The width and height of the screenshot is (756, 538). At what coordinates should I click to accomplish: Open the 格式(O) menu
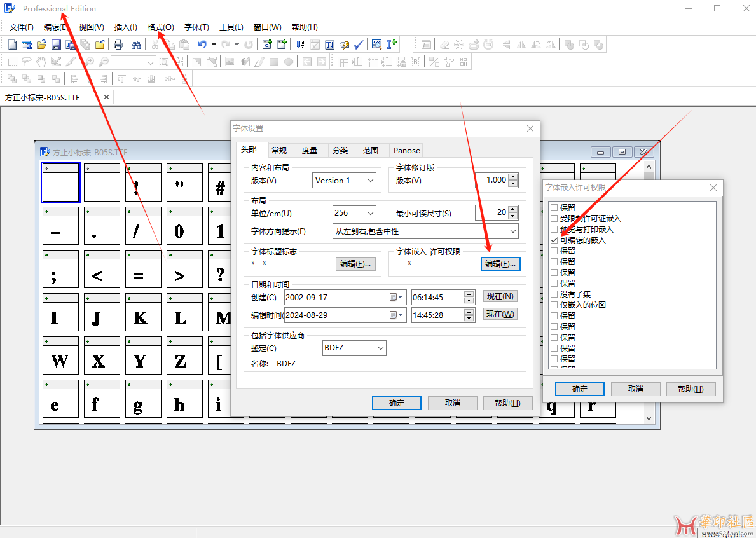coord(161,27)
